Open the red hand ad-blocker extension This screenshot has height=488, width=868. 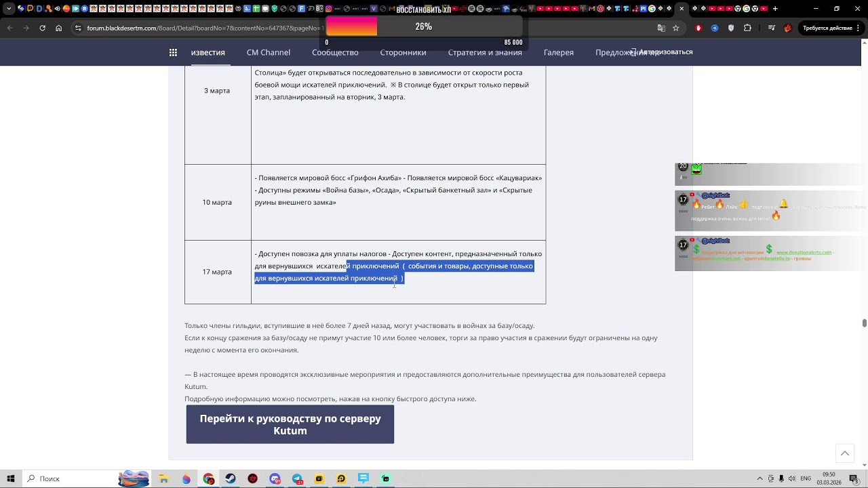[698, 28]
